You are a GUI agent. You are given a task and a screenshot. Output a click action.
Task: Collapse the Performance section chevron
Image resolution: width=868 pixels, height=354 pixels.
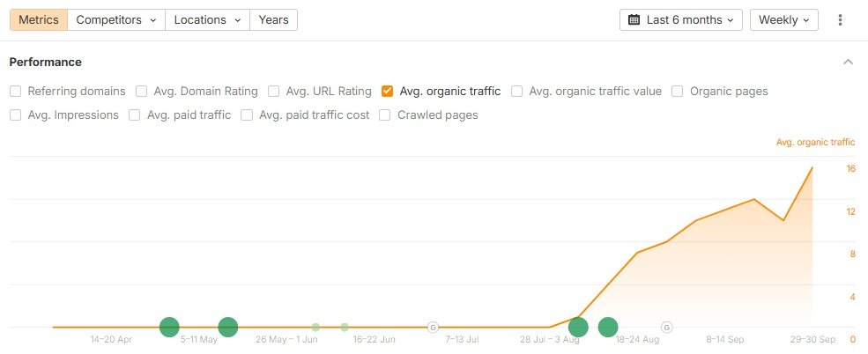(x=848, y=62)
